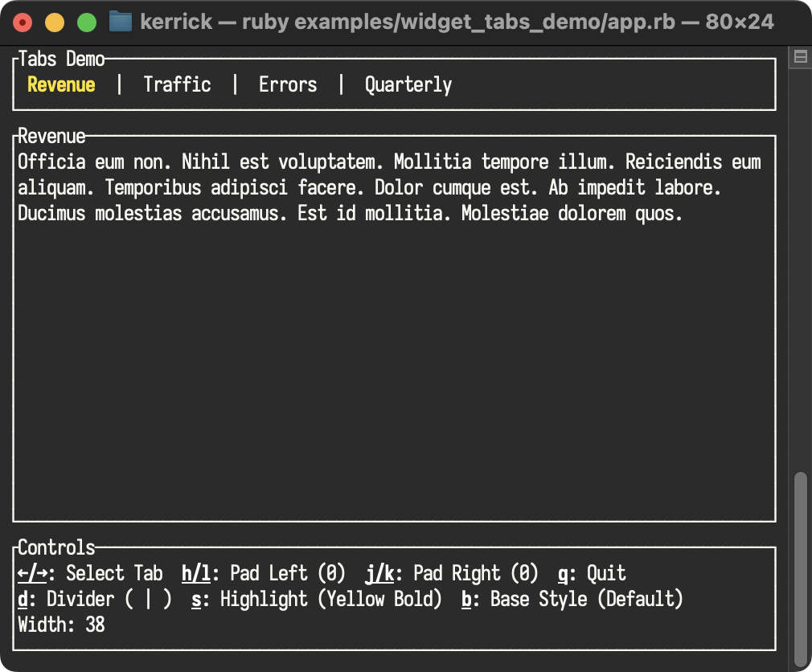Switch to the Traffic tab

tap(177, 84)
